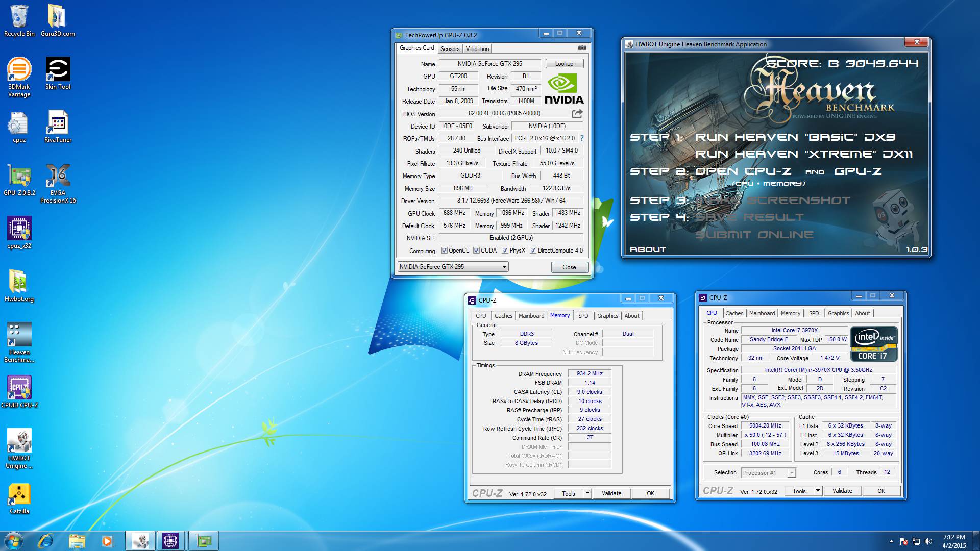Switch to Sensors tab in GPU-Z
Image resolution: width=980 pixels, height=551 pixels.
450,49
